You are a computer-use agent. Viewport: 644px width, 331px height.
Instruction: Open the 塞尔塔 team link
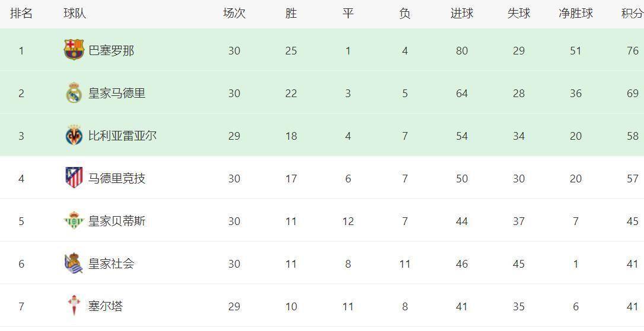point(106,307)
